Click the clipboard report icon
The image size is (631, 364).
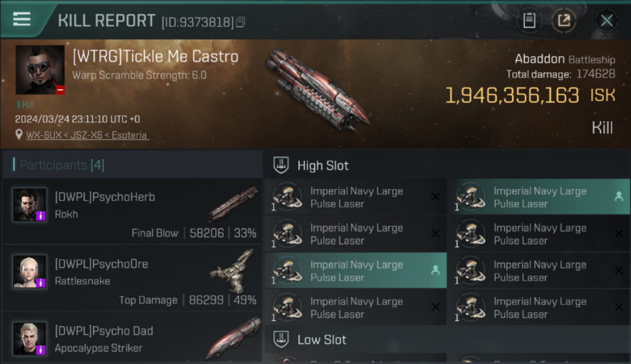click(529, 20)
